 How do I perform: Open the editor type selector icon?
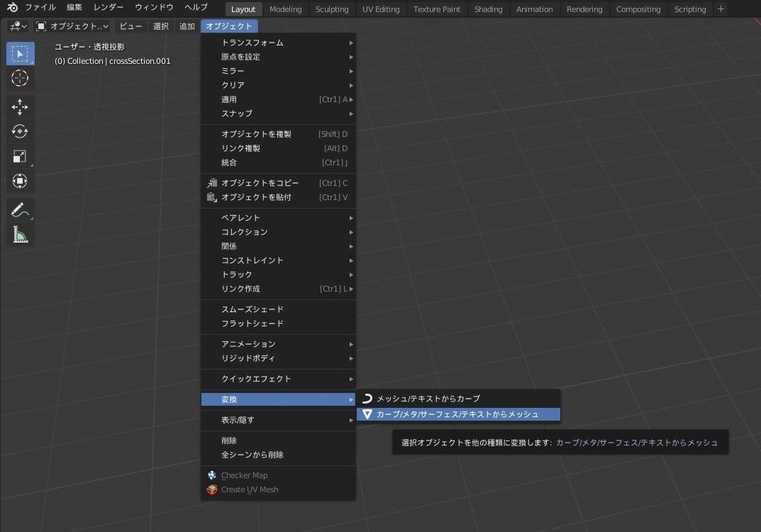point(18,26)
